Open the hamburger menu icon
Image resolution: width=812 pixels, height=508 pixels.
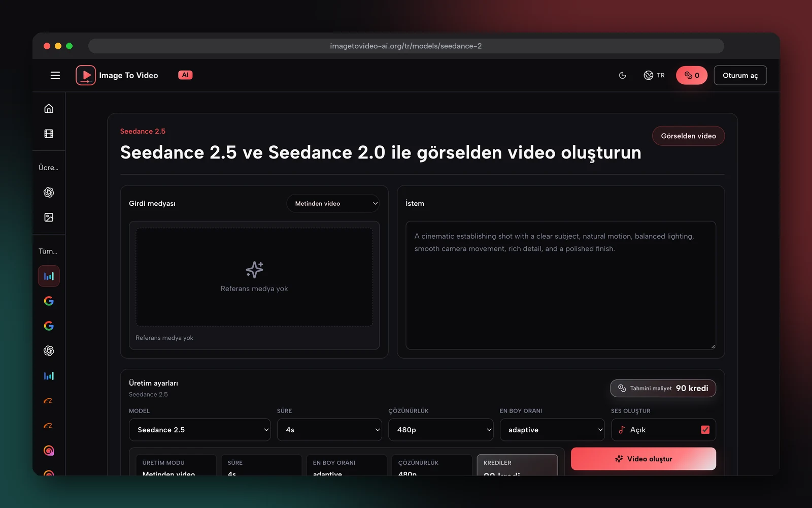pyautogui.click(x=55, y=75)
